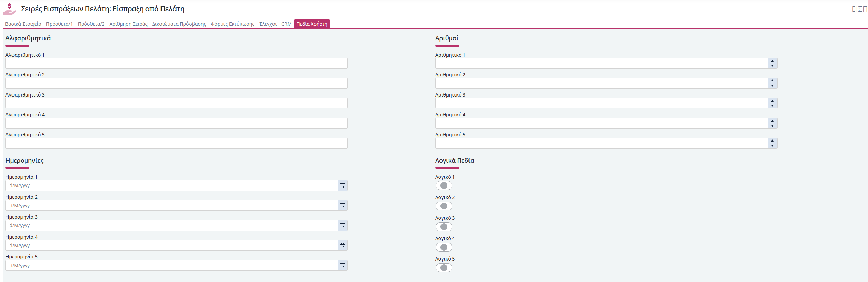The width and height of the screenshot is (868, 282).
Task: Decrease Αριθμητικό 5 with down arrow
Action: pos(772,145)
